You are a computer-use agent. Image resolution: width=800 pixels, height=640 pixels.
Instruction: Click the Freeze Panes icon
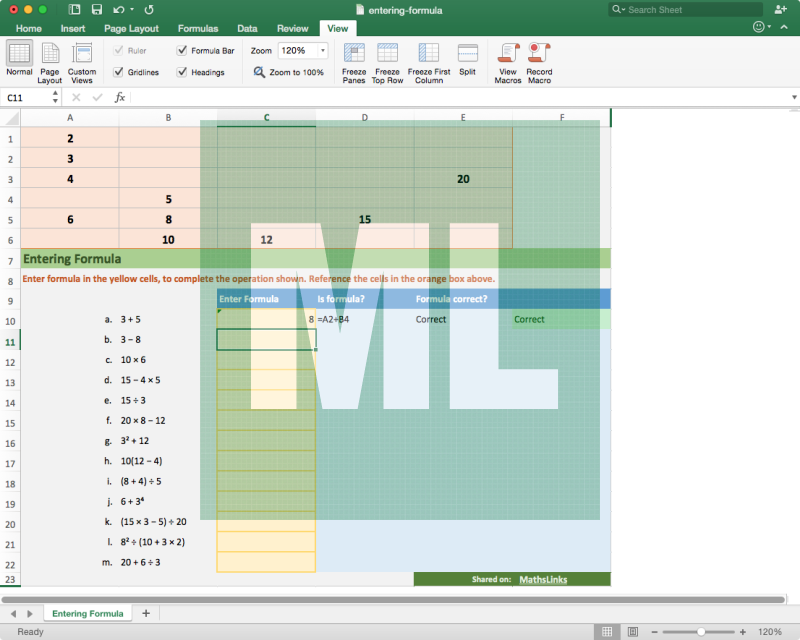[x=354, y=53]
